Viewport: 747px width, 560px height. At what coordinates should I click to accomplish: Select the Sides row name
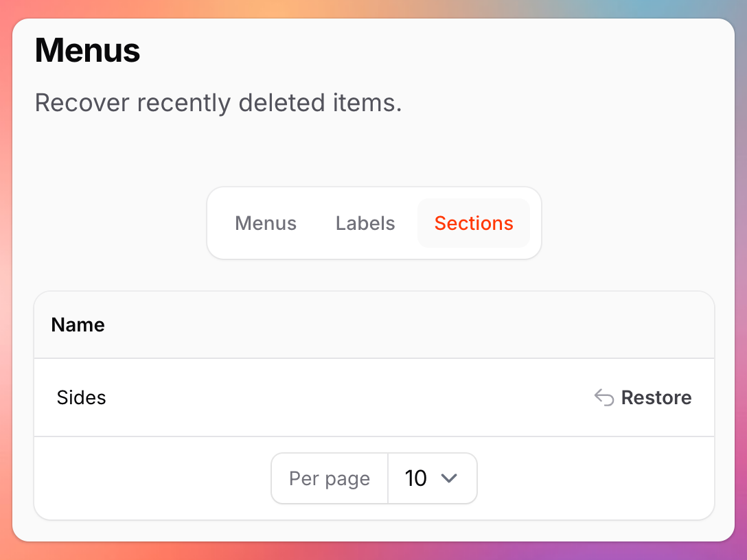click(x=82, y=397)
